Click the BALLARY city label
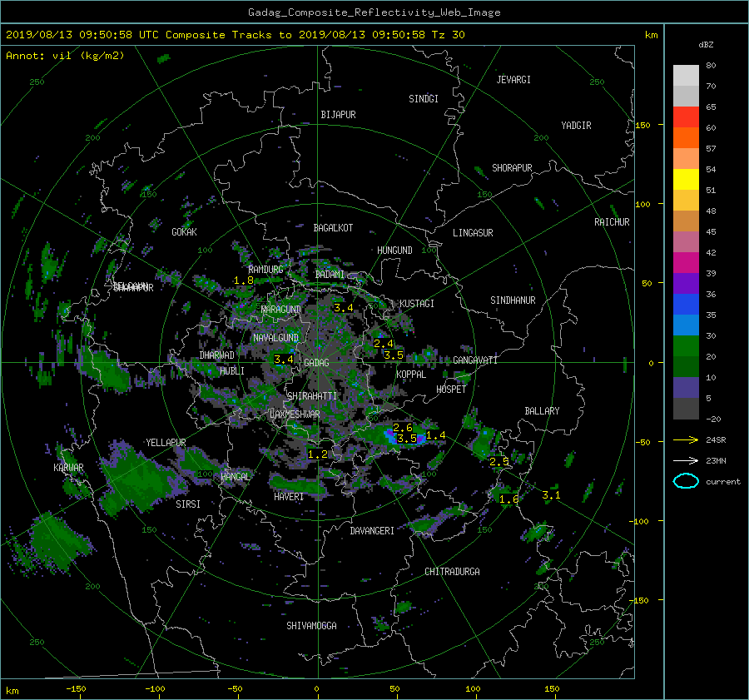 [x=542, y=411]
